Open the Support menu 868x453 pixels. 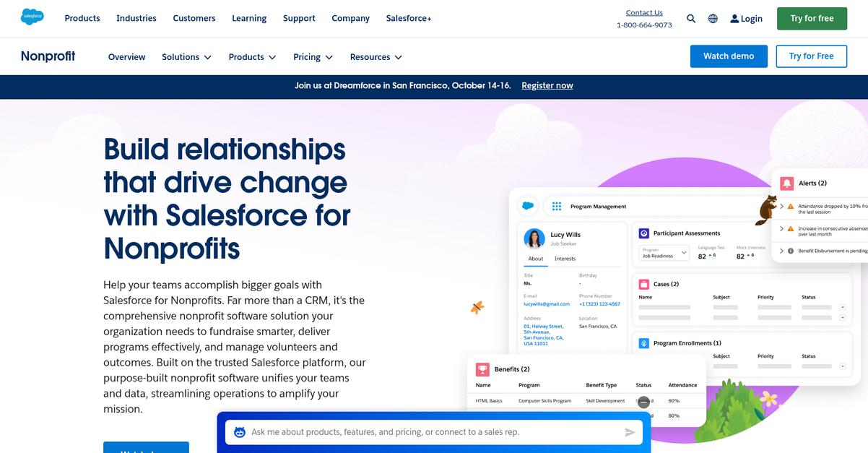[299, 18]
